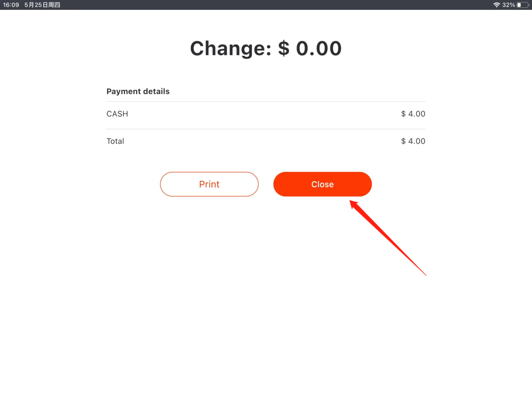The width and height of the screenshot is (532, 399).
Task: Click the $ 0.00 change amount
Action: pos(310,48)
